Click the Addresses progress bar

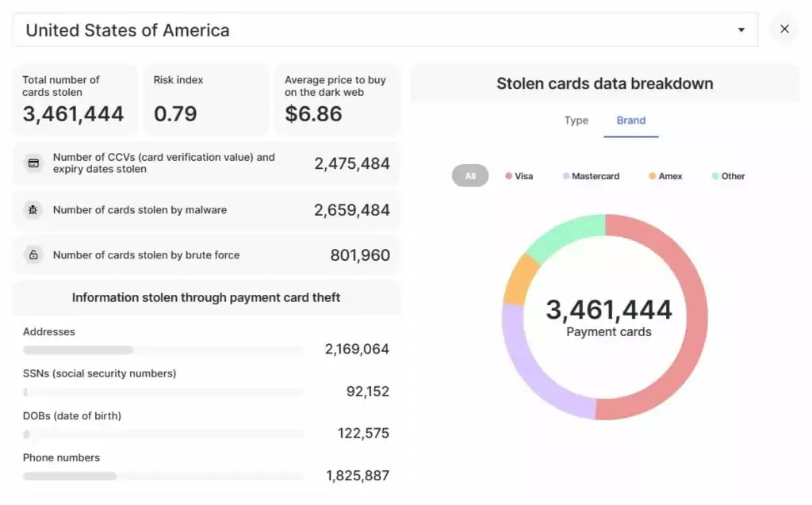click(163, 350)
